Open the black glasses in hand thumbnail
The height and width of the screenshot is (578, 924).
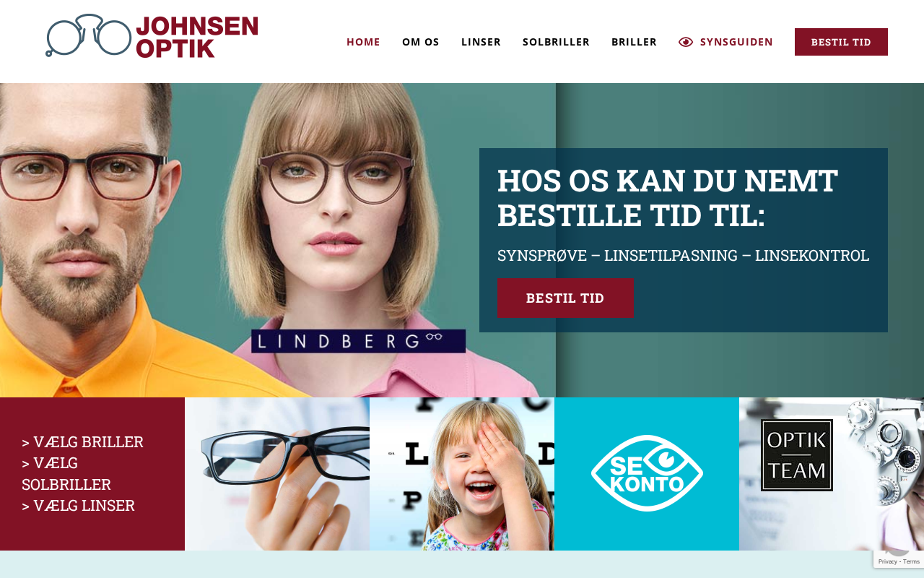[x=277, y=474]
